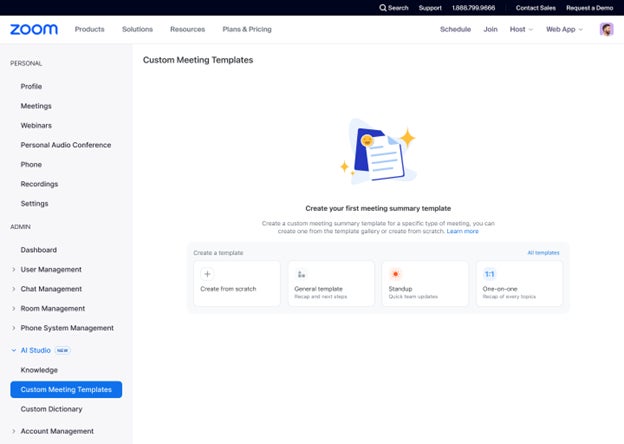Open the All templates link
The height and width of the screenshot is (444, 624).
(543, 253)
